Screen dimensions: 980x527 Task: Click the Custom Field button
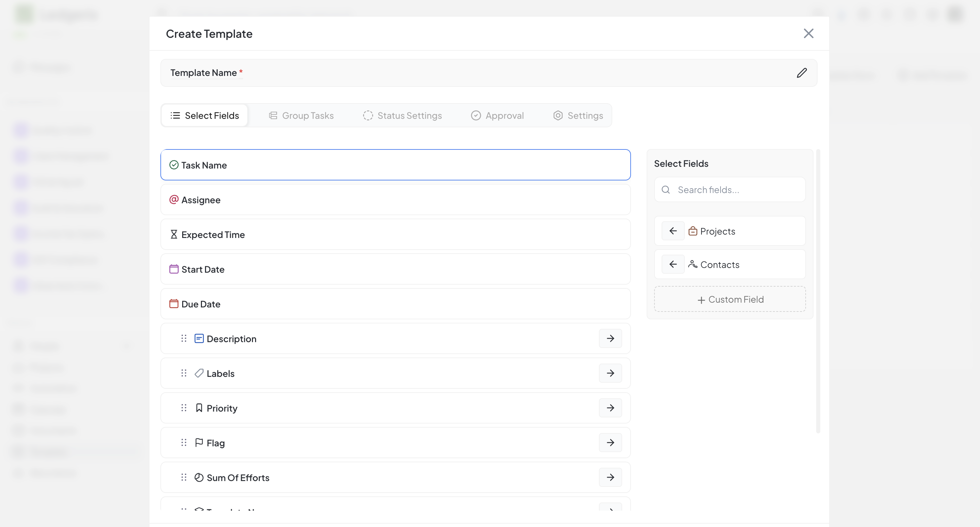pos(730,299)
